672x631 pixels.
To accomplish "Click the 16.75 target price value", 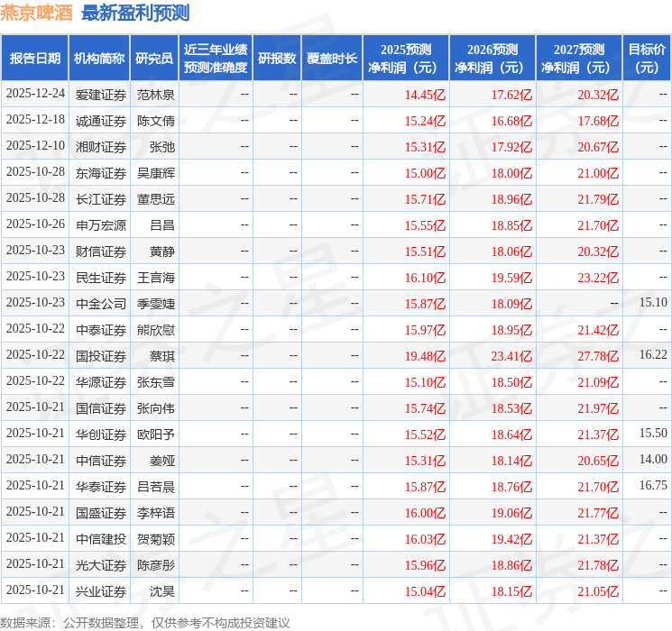I will click(x=653, y=486).
